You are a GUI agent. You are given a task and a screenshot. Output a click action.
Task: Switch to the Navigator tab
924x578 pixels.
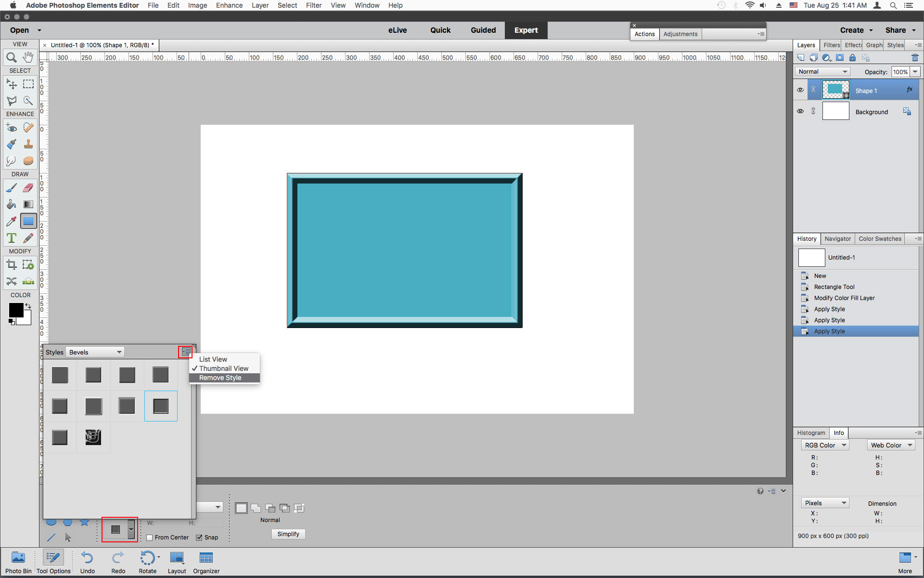coord(837,239)
